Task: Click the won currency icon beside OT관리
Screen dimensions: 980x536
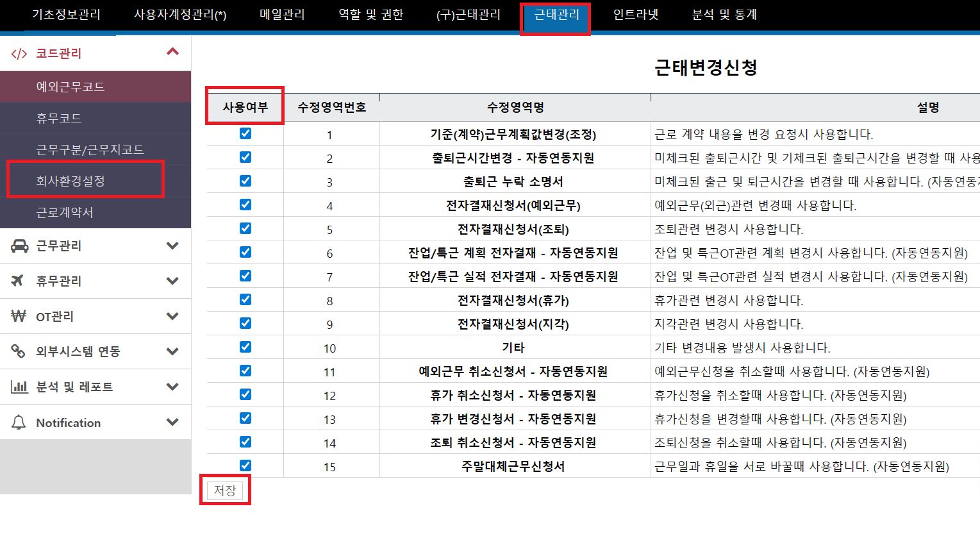Action: click(x=19, y=316)
